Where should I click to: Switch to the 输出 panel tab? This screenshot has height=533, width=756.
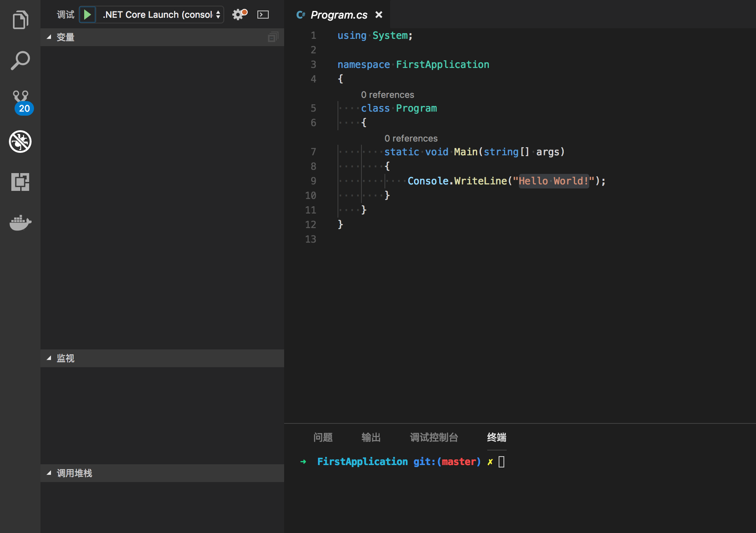click(371, 437)
